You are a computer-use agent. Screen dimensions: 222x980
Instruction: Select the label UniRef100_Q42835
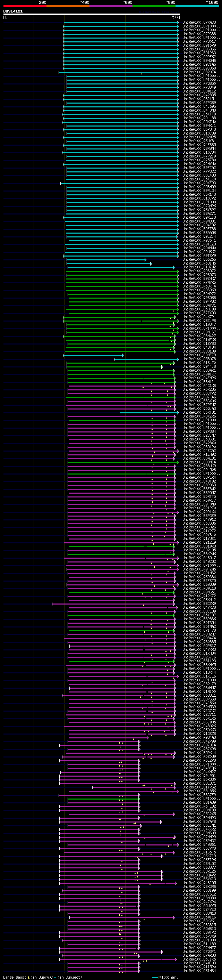(199, 95)
